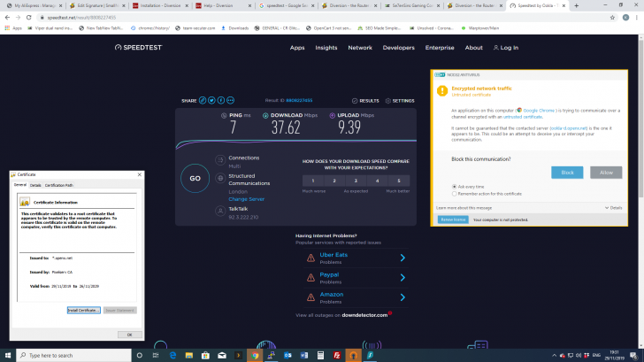The height and width of the screenshot is (362, 644).
Task: Click the Uber Eats link
Action: (x=333, y=255)
